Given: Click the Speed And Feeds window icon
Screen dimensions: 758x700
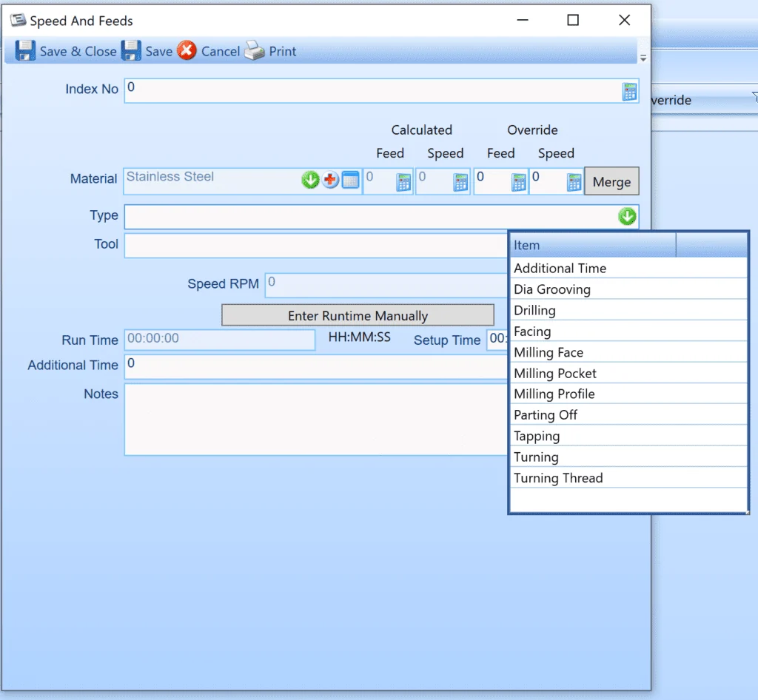Looking at the screenshot, I should (x=19, y=20).
